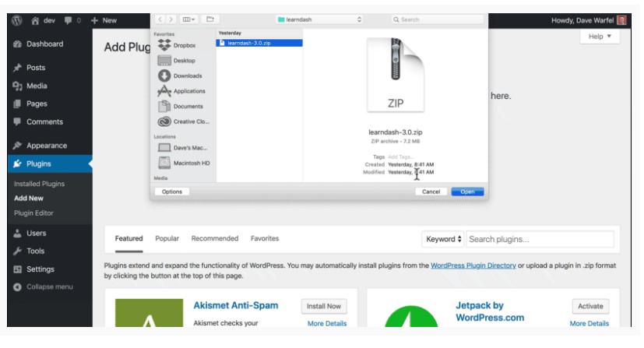
Task: Open the column view options dropdown
Action: click(x=189, y=19)
